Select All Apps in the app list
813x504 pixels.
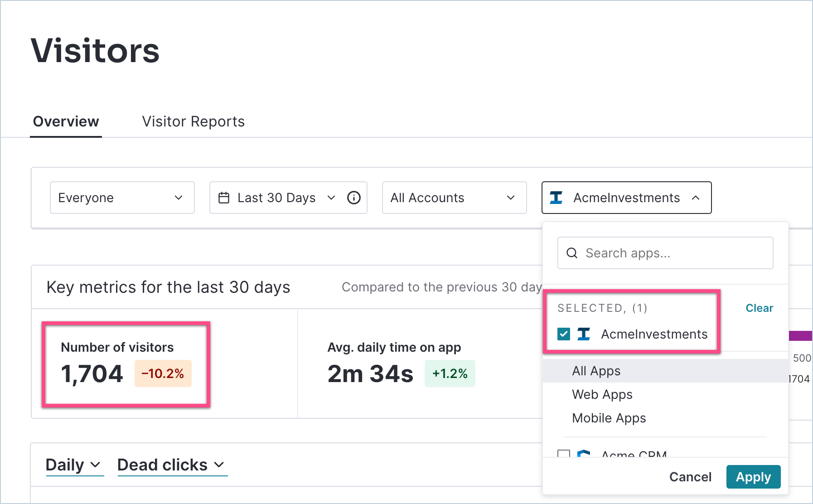tap(665, 371)
